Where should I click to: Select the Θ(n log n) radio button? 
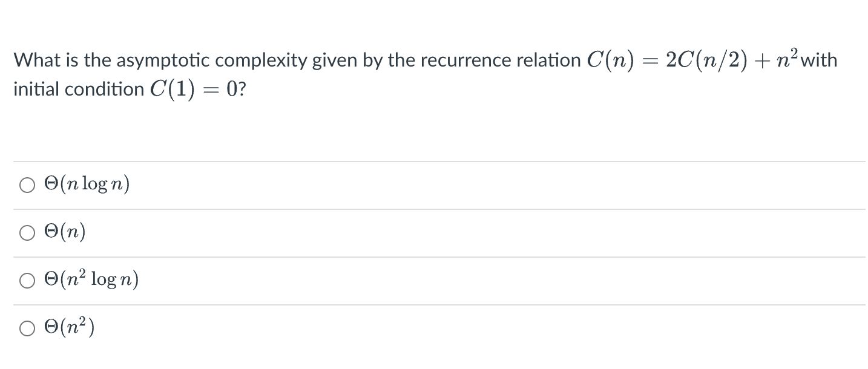tap(27, 185)
